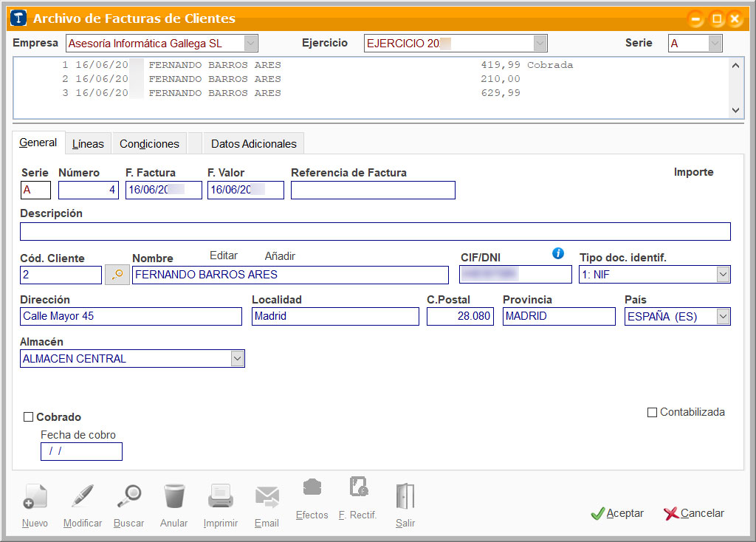Open the Datos Adicionales tab
Viewport: 756px width, 542px height.
(x=254, y=144)
